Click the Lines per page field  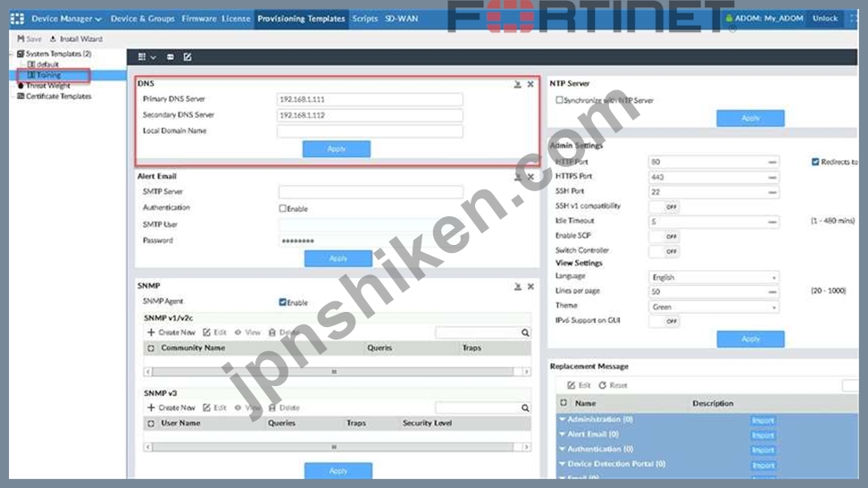click(x=713, y=291)
